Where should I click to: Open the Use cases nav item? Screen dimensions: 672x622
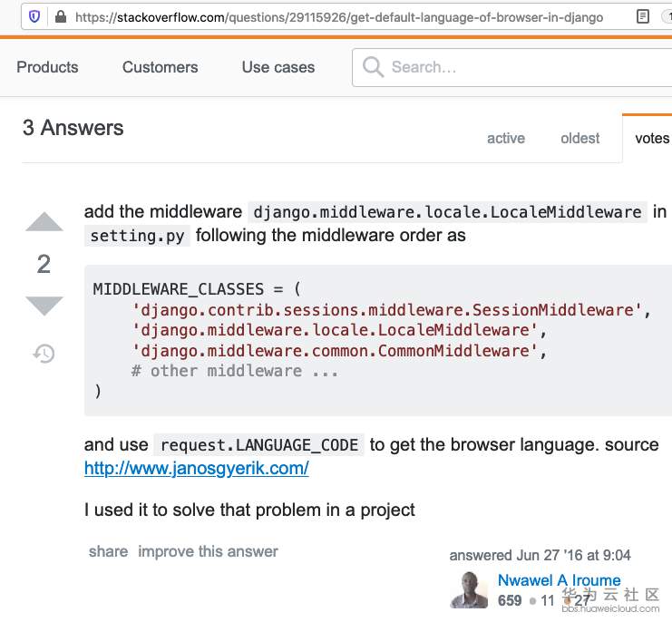tap(278, 67)
